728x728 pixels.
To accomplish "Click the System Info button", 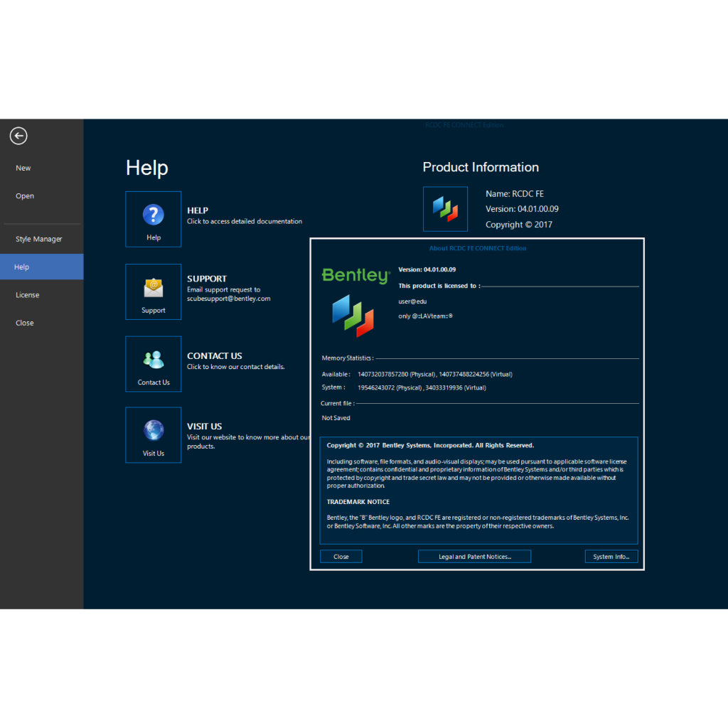I will pos(611,557).
